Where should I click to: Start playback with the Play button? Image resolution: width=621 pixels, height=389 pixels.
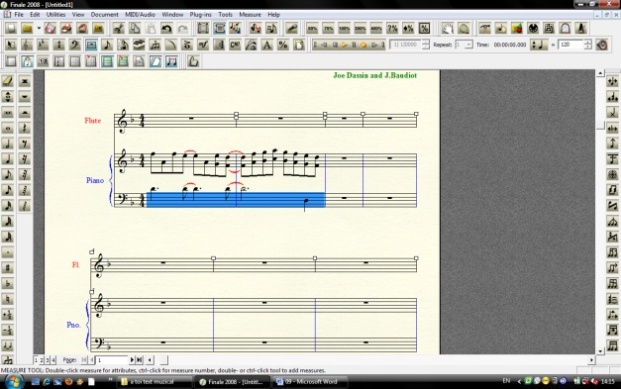[344, 45]
